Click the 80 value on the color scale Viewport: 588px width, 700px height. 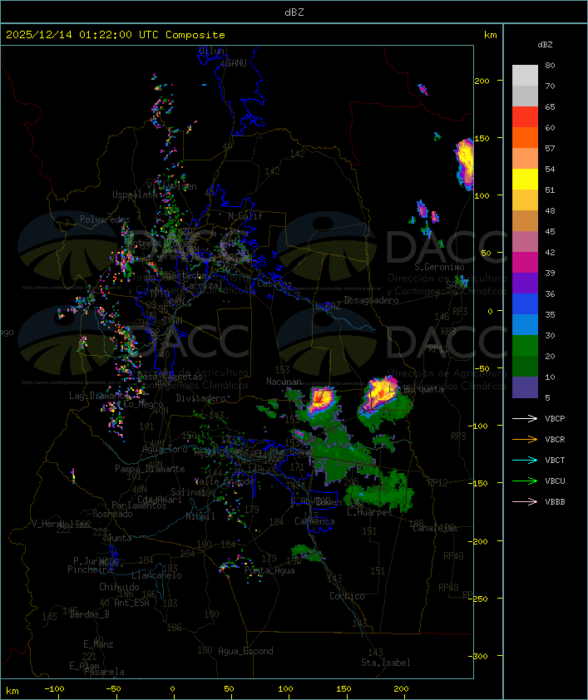[x=550, y=65]
